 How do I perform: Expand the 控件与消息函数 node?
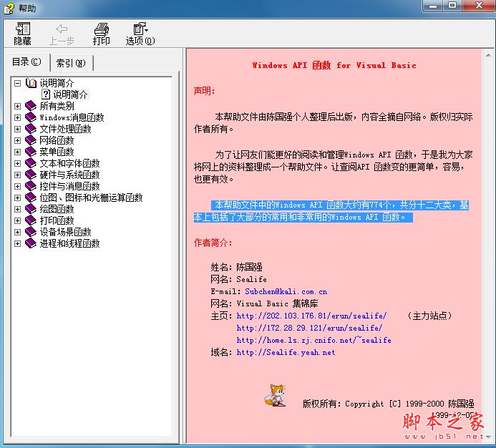17,186
